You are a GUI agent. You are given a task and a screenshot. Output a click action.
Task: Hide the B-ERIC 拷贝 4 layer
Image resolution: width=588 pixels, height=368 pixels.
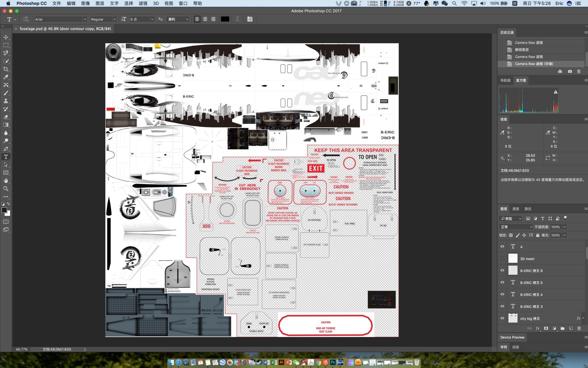502,294
